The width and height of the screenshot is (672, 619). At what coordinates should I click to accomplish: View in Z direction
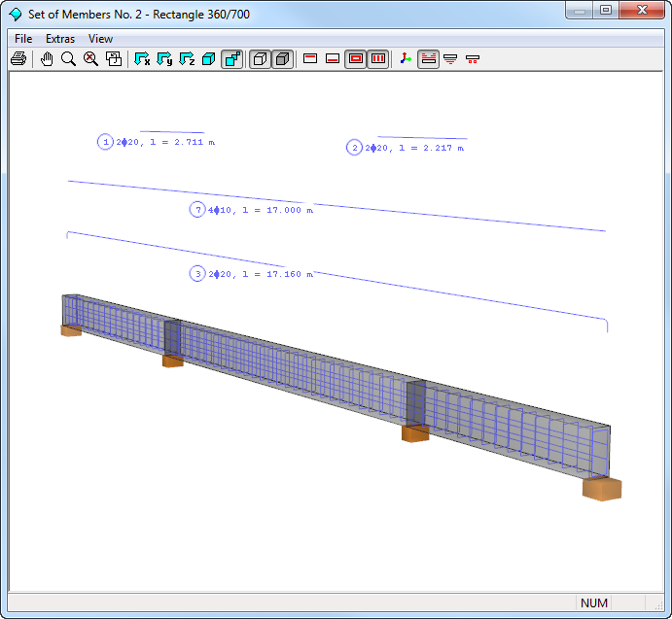187,58
